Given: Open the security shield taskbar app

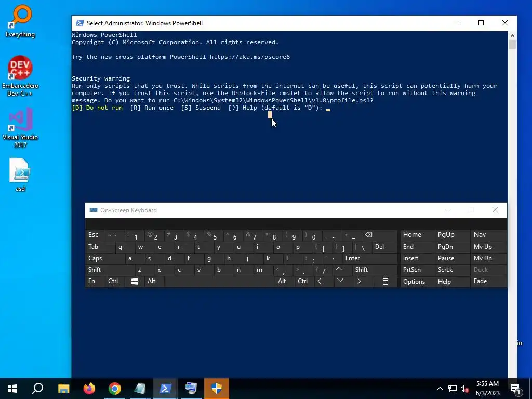Looking at the screenshot, I should (217, 389).
